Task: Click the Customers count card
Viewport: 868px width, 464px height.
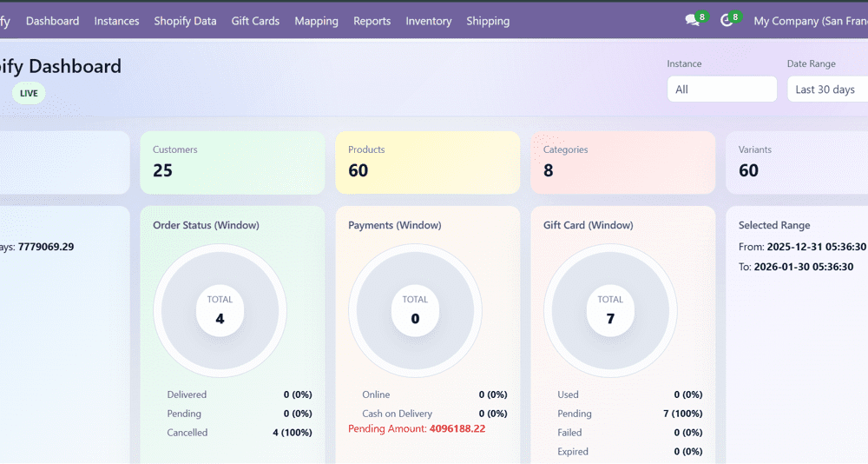Action: [232, 162]
